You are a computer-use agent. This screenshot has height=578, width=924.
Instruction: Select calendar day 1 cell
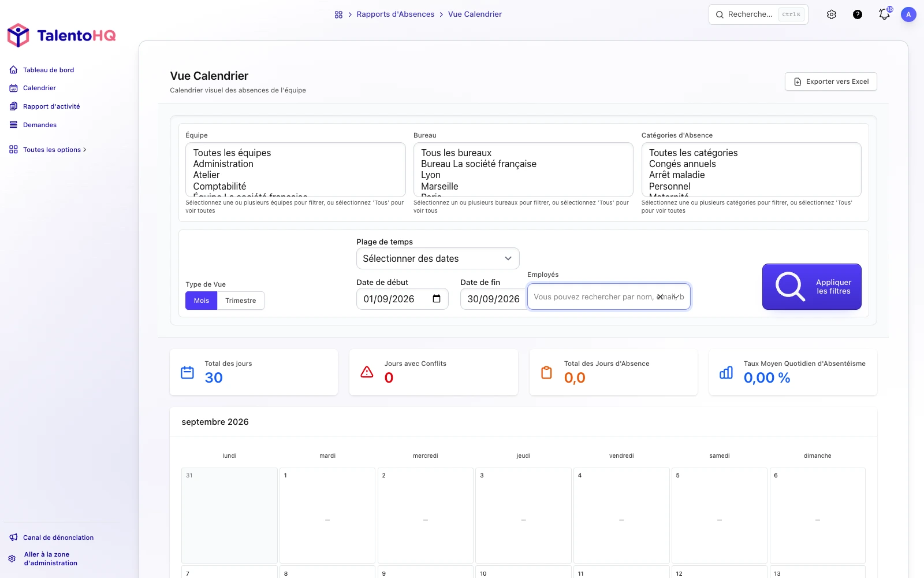point(327,516)
